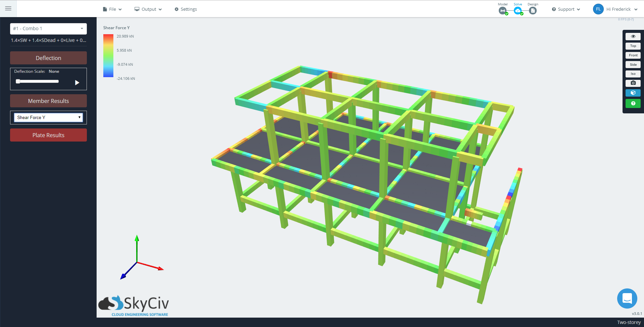Click the Model stage icon
644x327 pixels.
point(502,11)
